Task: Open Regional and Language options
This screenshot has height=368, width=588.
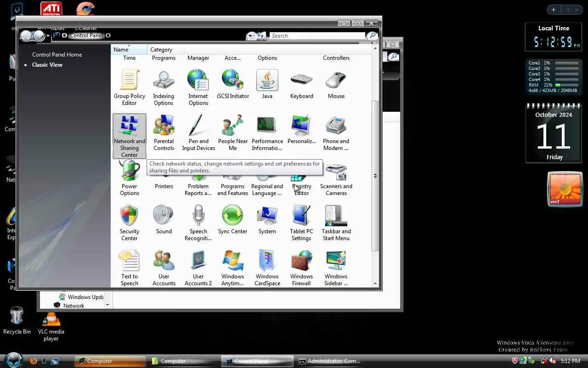Action: tap(267, 189)
